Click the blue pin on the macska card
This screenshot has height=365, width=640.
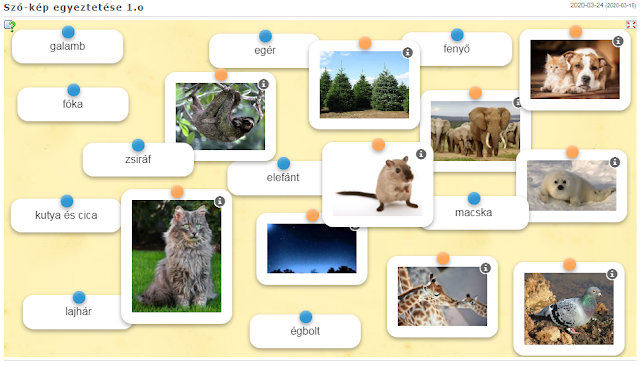pyautogui.click(x=474, y=198)
